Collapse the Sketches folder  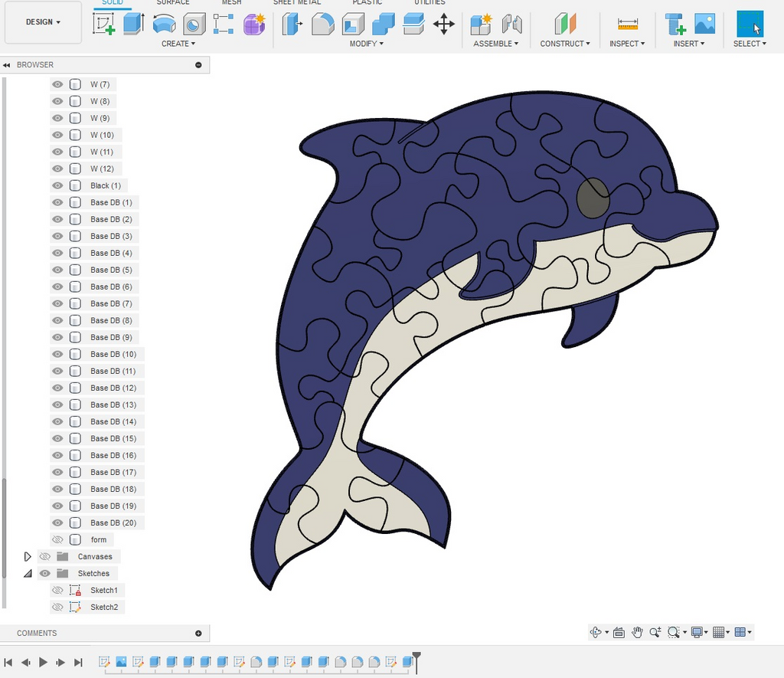[28, 573]
